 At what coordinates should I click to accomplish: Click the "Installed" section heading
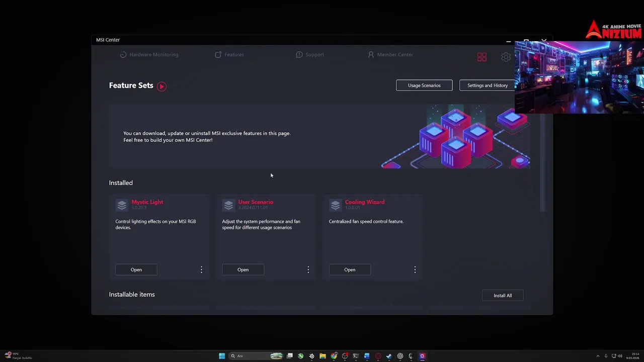pyautogui.click(x=121, y=183)
